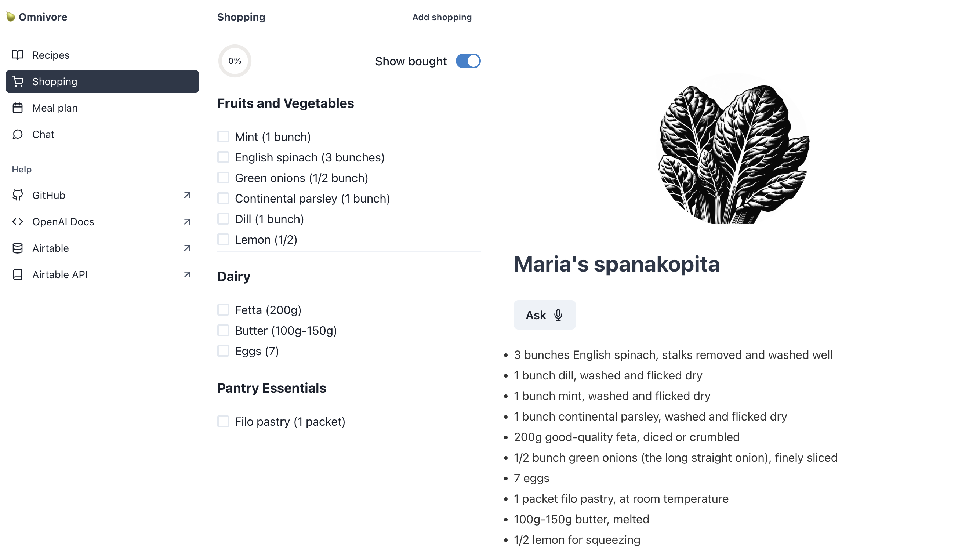969x560 pixels.
Task: Mark Filo pastry as bought
Action: [x=224, y=421]
